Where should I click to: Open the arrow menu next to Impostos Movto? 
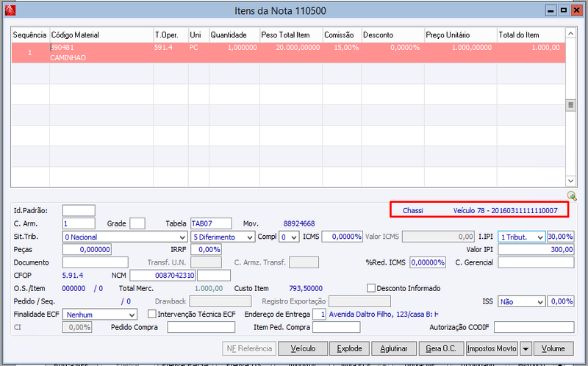[526, 349]
